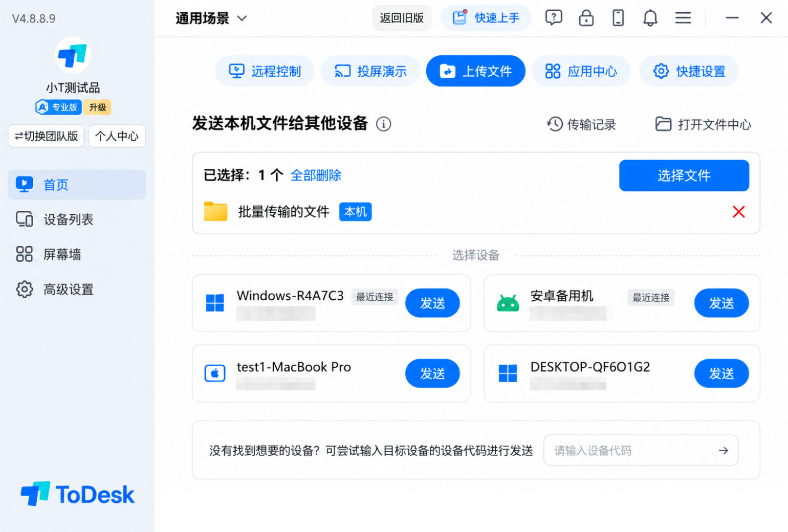788x532 pixels.
Task: Open notifications bell icon
Action: 650,18
